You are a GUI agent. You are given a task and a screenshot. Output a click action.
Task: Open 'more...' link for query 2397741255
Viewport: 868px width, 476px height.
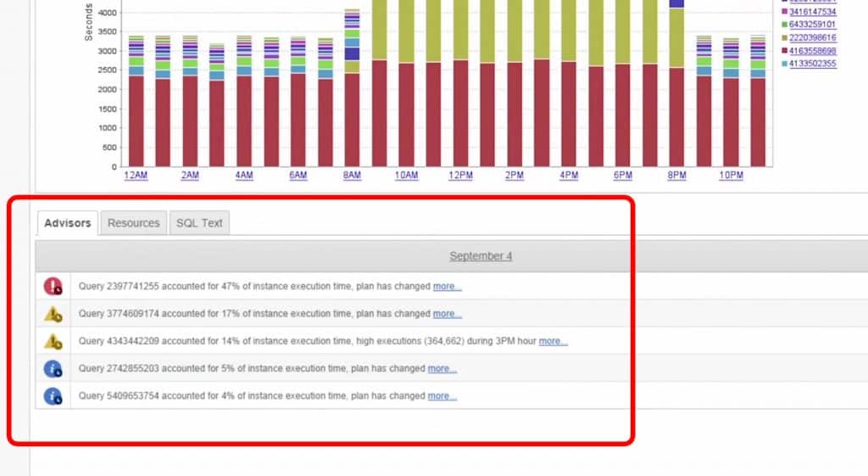point(447,287)
